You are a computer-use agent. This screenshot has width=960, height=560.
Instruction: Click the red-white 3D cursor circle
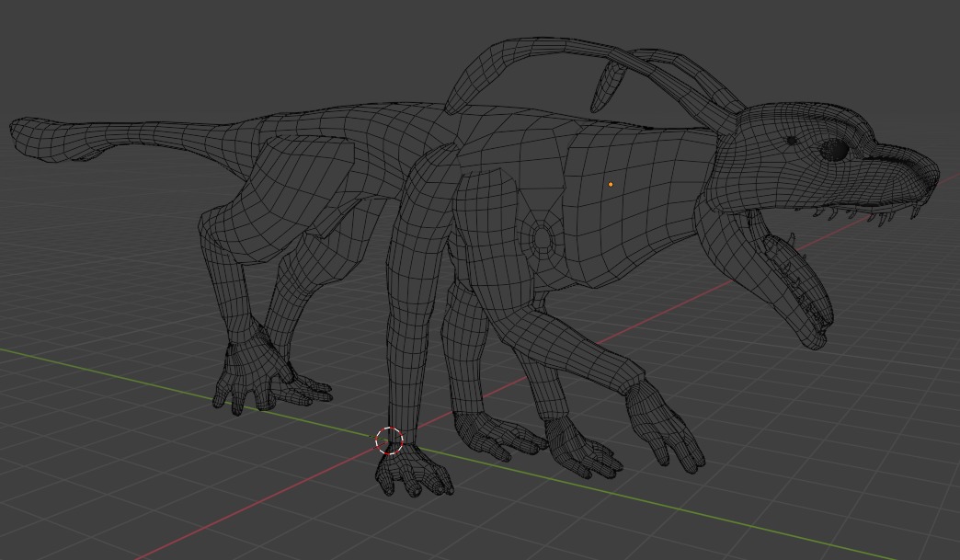(389, 440)
